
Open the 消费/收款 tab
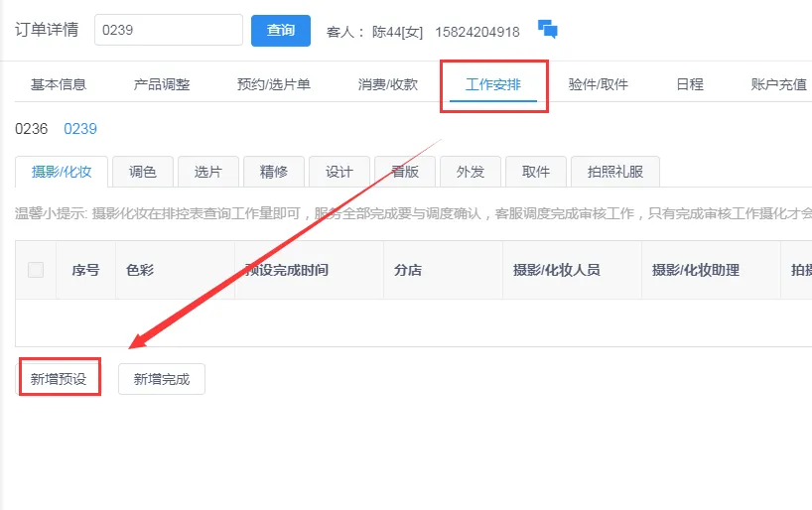coord(388,84)
